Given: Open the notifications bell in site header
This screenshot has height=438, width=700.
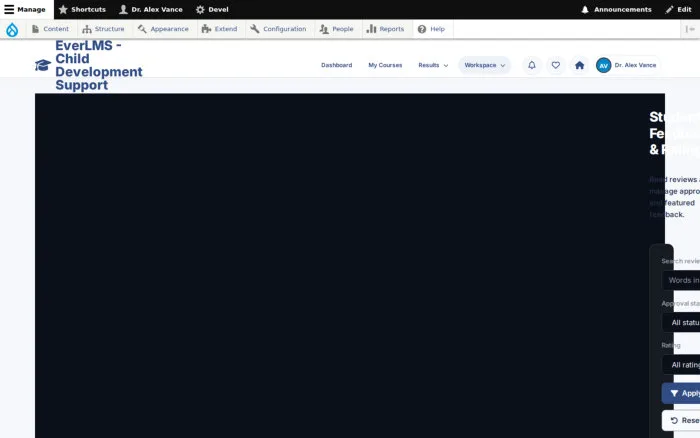Looking at the screenshot, I should (x=532, y=65).
